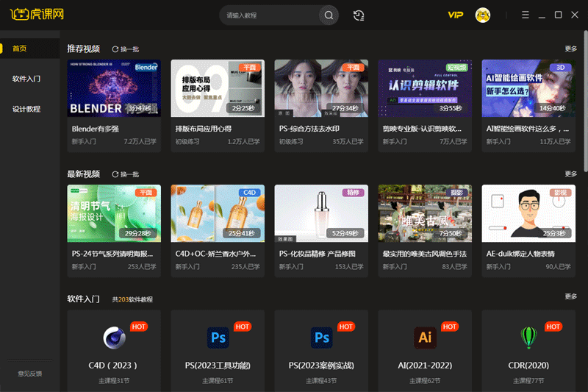Open 唯美古风调色 video thumbnail
The image size is (588, 392).
pos(425,213)
